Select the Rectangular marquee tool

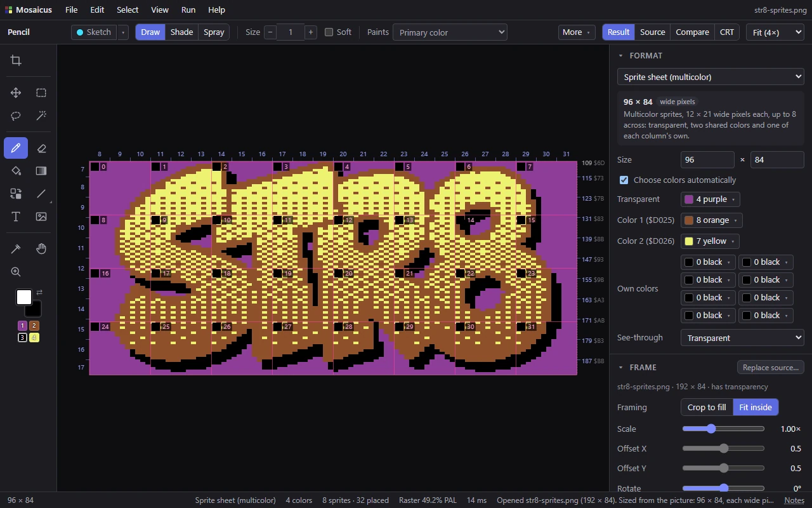(41, 93)
